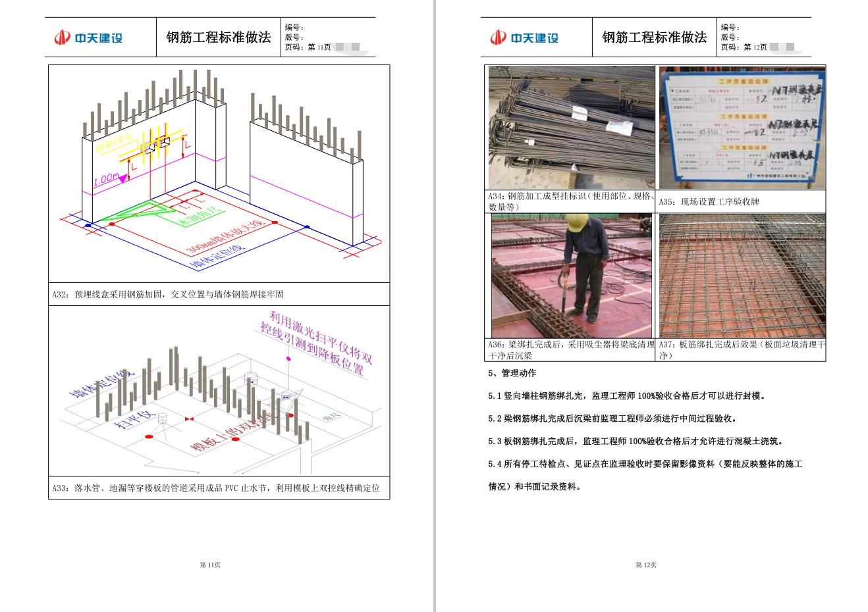Screen dimensions: 868x612
Task: Select the A36 worker vacuuming beam photo
Action: point(571,276)
